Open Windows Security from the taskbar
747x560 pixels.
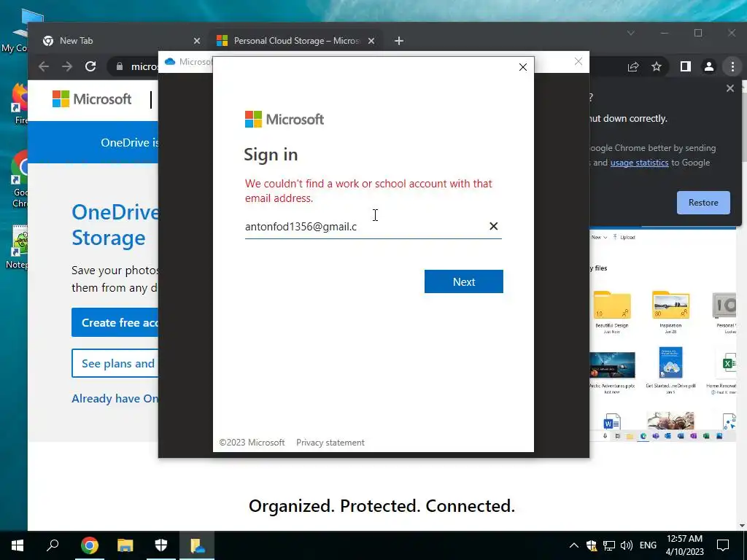pos(161,545)
